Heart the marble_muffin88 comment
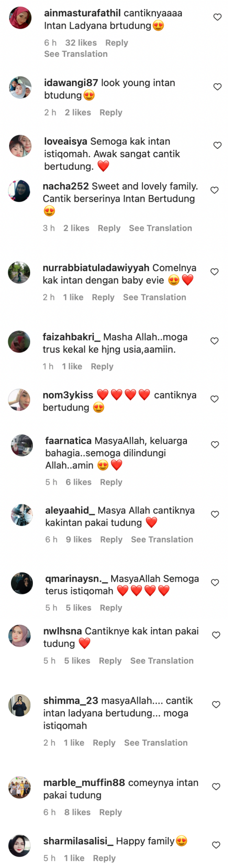This screenshot has height=868, width=228. (x=216, y=787)
